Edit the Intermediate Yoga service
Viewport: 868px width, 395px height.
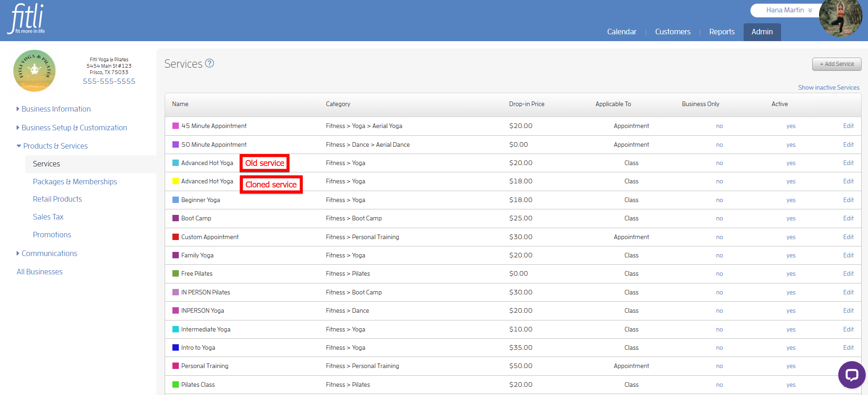[848, 329]
